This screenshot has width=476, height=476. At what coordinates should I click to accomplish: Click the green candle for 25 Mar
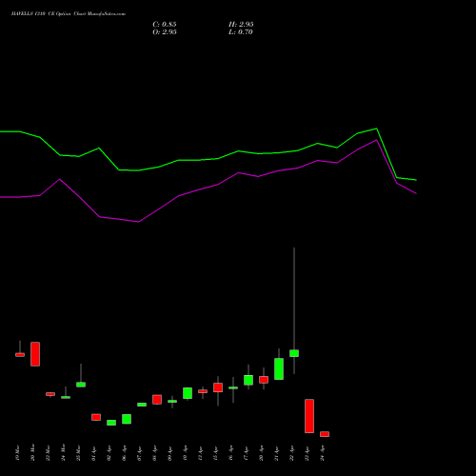pyautogui.click(x=81, y=385)
